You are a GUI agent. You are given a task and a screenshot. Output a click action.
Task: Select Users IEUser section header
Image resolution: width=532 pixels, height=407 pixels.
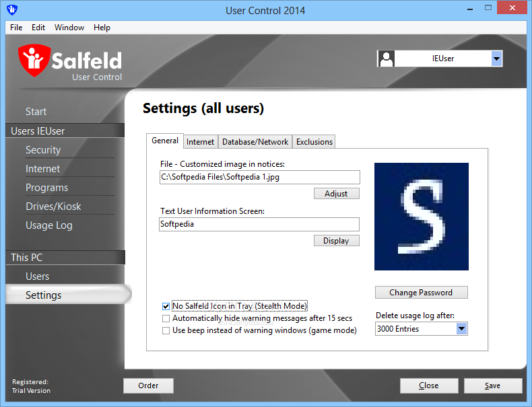point(65,131)
